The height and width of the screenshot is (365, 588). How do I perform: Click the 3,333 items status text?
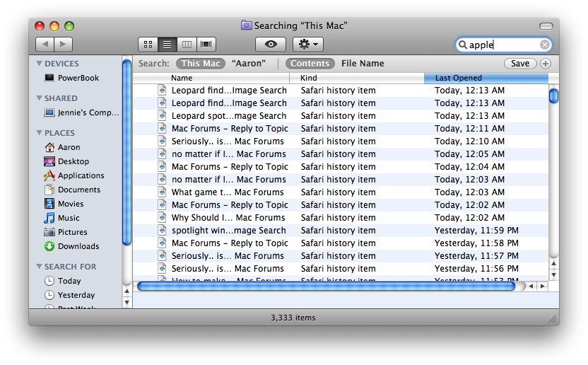(293, 318)
